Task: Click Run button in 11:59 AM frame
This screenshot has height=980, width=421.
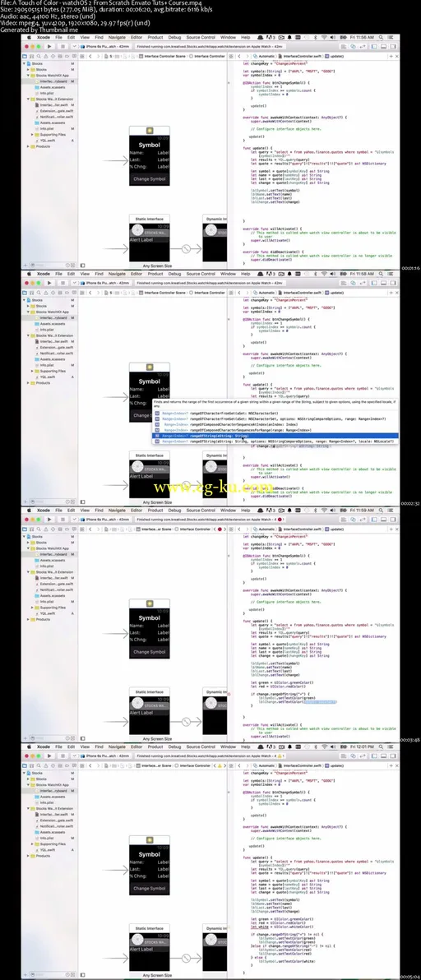Action: click(x=49, y=520)
